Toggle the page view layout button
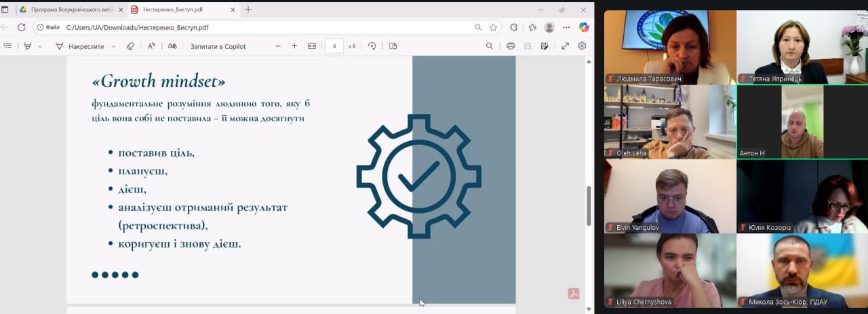The width and height of the screenshot is (868, 314). click(x=393, y=46)
